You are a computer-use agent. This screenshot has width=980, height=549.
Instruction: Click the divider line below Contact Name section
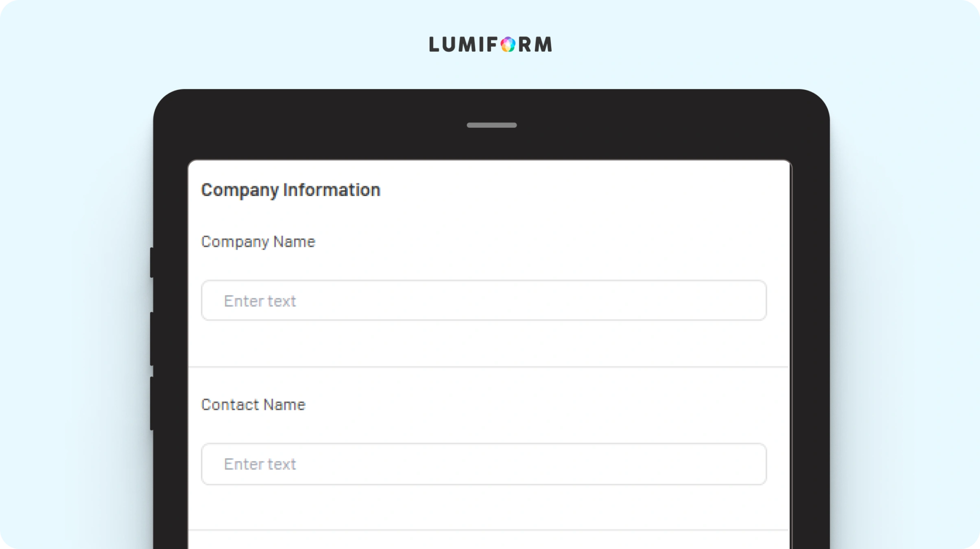point(489,530)
